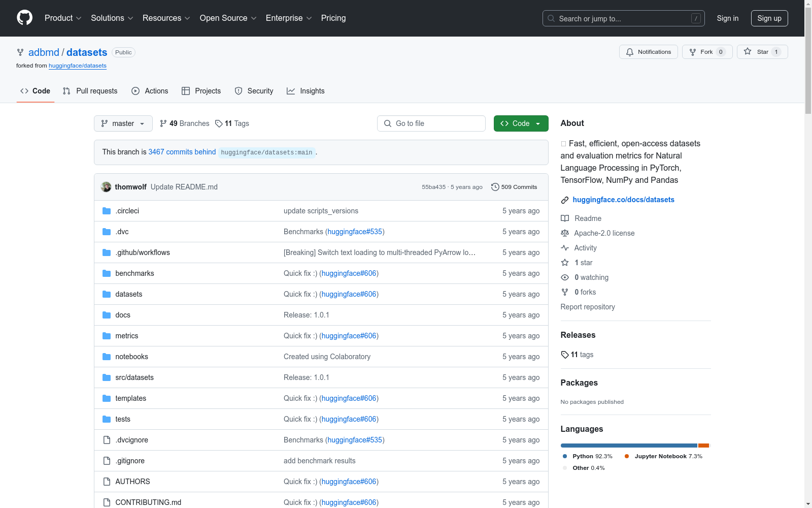Click commit hash 55ba435

(x=434, y=187)
